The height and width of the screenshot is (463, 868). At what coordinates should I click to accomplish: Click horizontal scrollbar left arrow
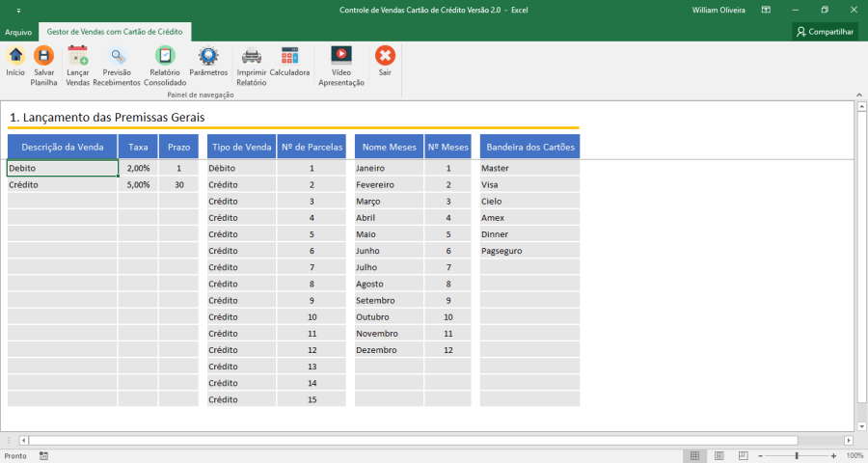(x=23, y=440)
